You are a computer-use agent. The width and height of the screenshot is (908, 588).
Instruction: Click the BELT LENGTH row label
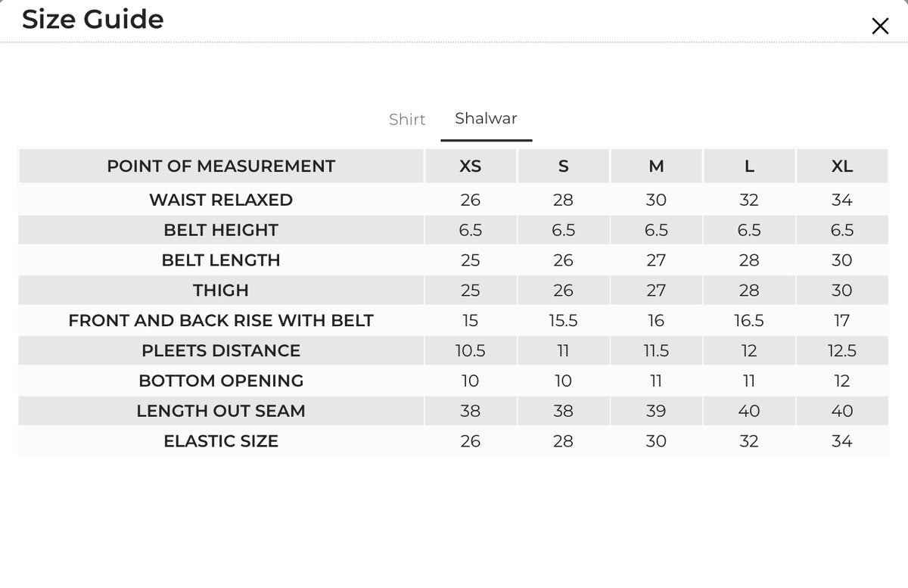(221, 260)
